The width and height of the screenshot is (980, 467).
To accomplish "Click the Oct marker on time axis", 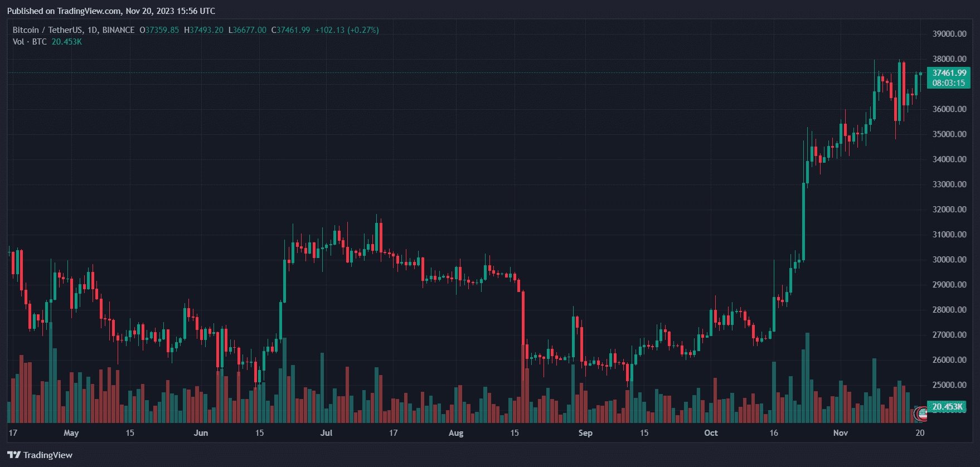I will pyautogui.click(x=711, y=433).
